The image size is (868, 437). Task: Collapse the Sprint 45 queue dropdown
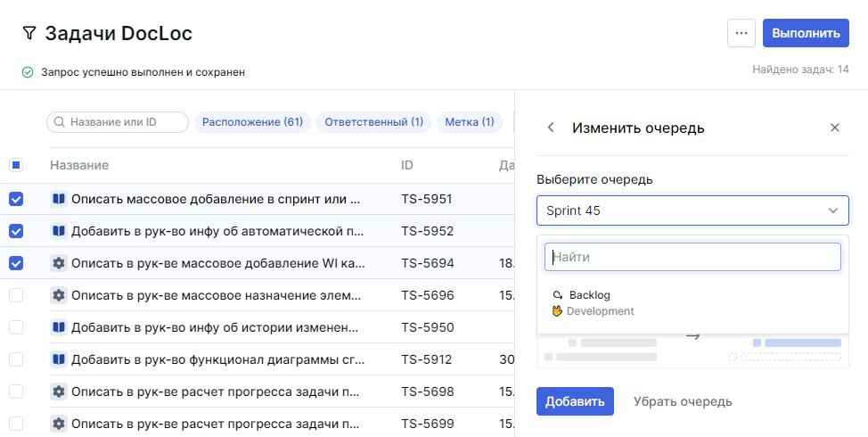833,211
